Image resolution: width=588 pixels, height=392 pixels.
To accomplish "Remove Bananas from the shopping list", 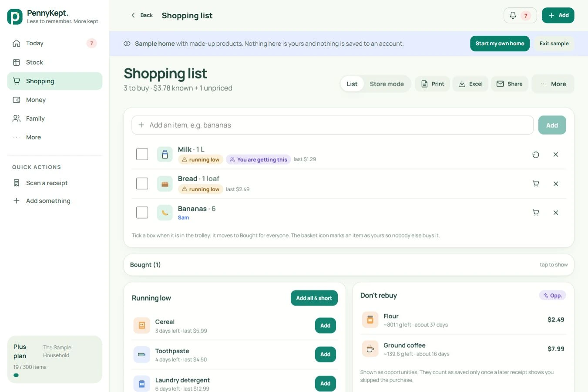I will point(556,213).
